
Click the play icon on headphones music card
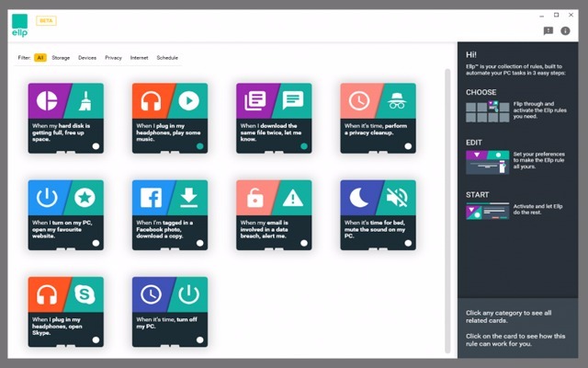pos(188,100)
